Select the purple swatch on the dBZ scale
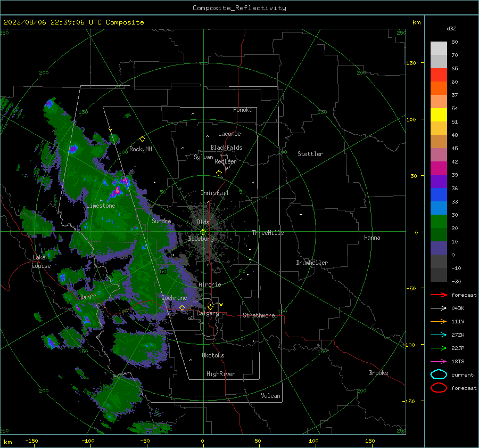 click(x=439, y=181)
